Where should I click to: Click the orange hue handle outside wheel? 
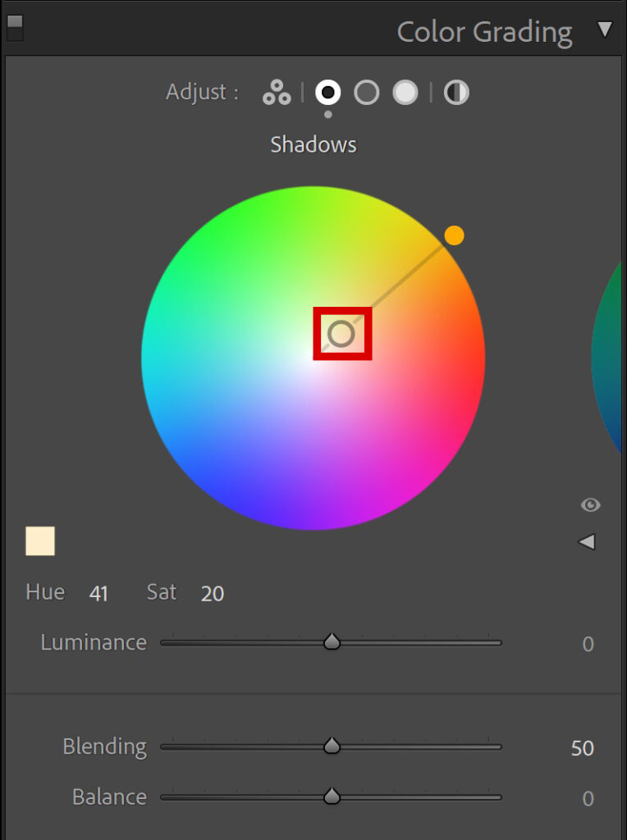coord(454,235)
